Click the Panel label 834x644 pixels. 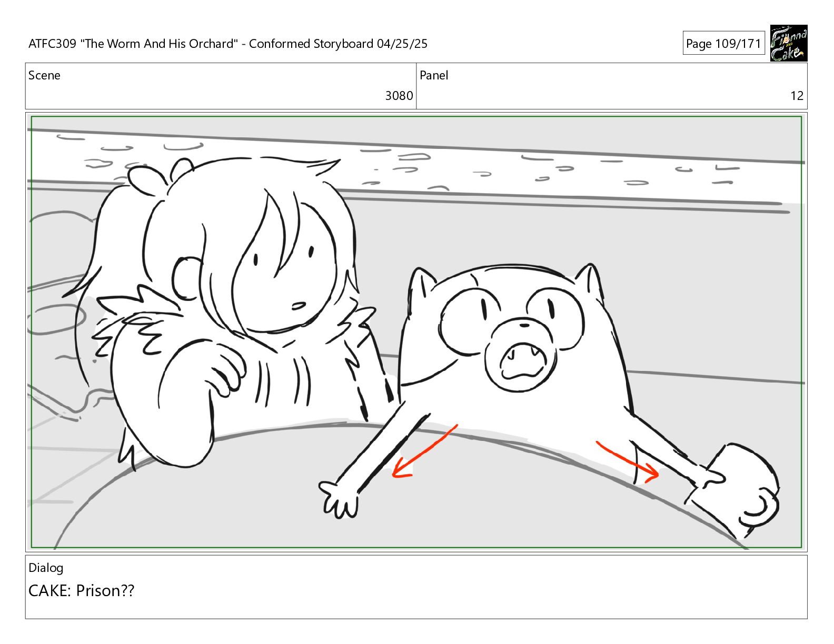[x=434, y=75]
